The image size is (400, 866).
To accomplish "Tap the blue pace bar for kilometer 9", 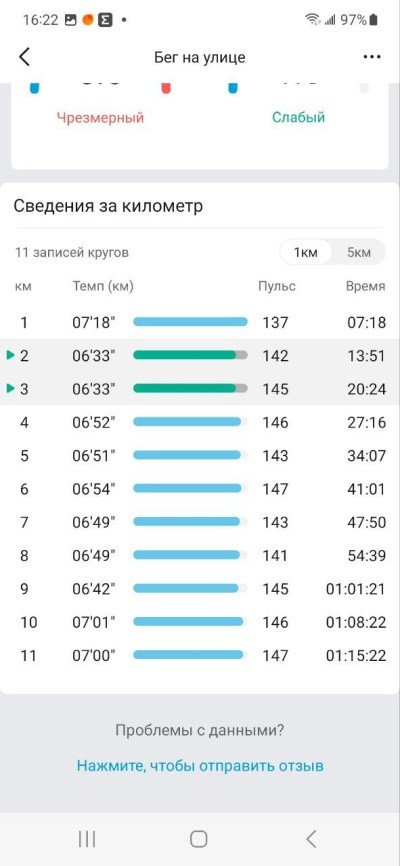I will (x=190, y=589).
